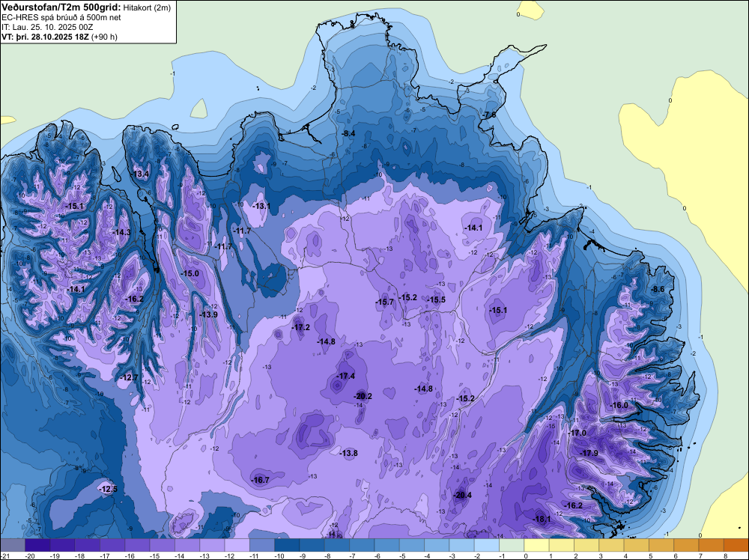Select the -13.9 temperature value
This screenshot has width=749, height=560.
click(x=209, y=314)
